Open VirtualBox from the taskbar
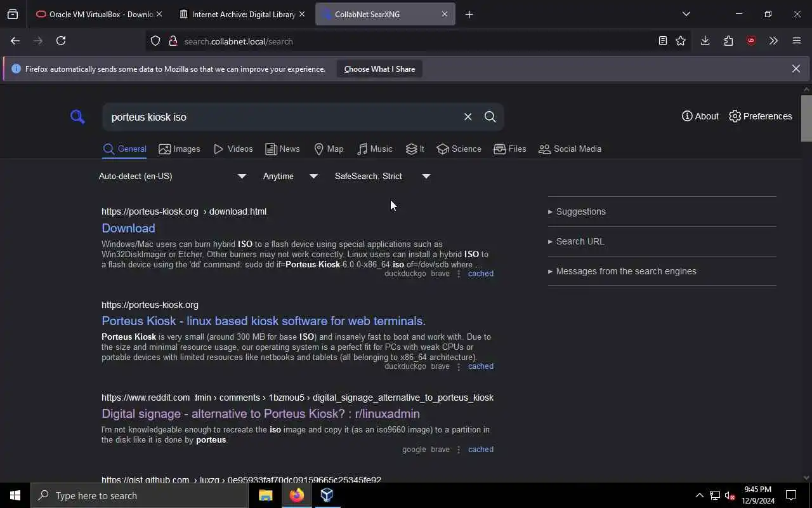The image size is (812, 508). pyautogui.click(x=327, y=495)
